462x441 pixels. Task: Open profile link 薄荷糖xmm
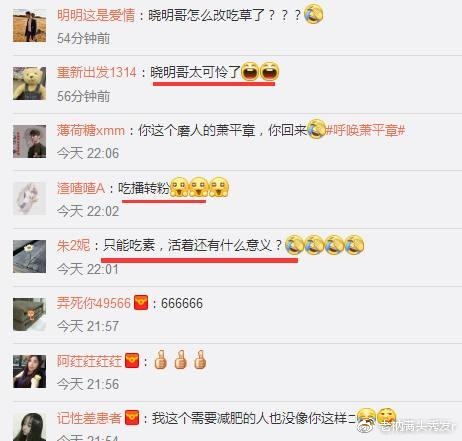(x=91, y=130)
